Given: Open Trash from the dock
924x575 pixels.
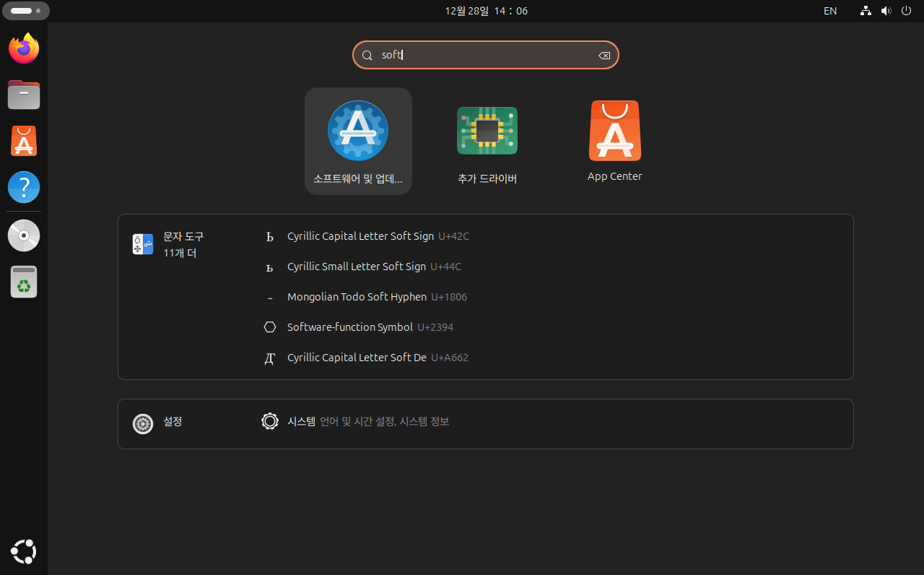Looking at the screenshot, I should click(24, 282).
